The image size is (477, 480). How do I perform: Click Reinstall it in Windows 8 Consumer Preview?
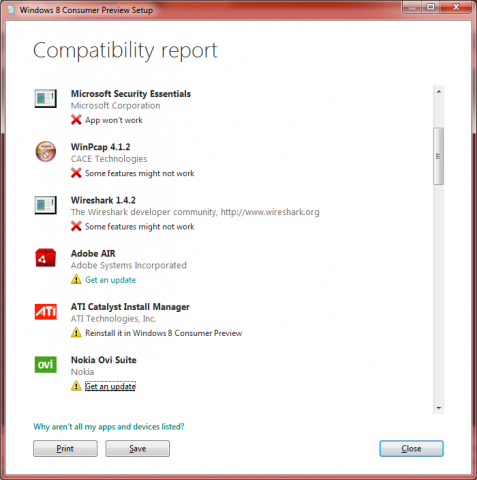coord(163,333)
